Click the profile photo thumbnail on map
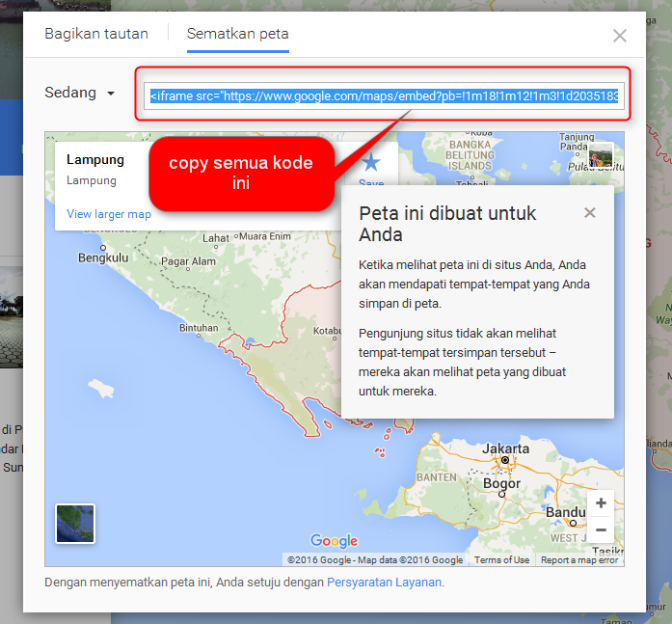Screen dimensions: 672x624 coord(601,155)
